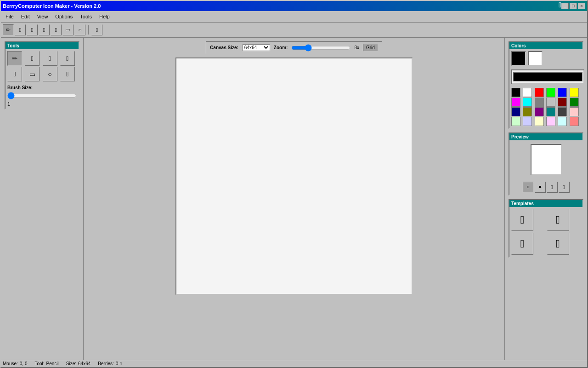
Task: Choose the cyan swatch in the palette
Action: (527, 102)
